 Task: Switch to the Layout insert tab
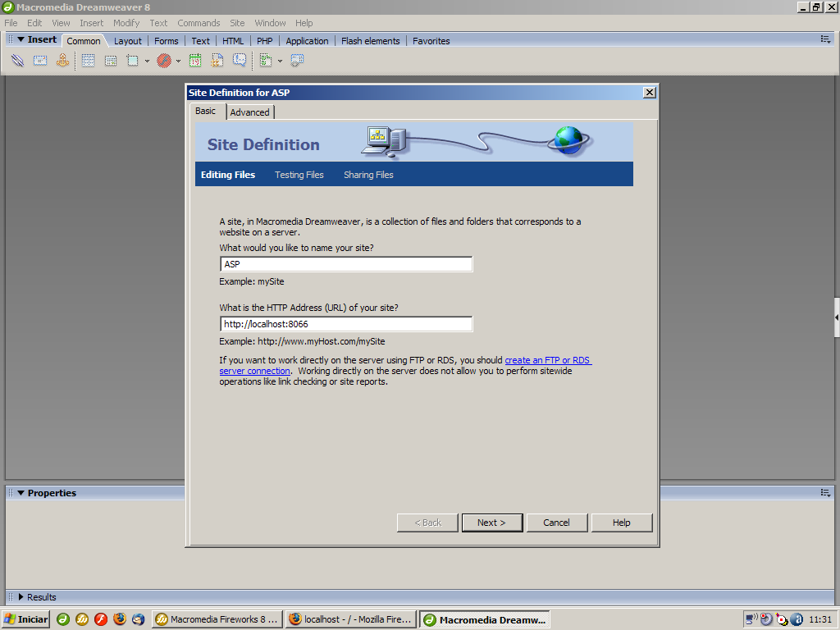pos(127,41)
